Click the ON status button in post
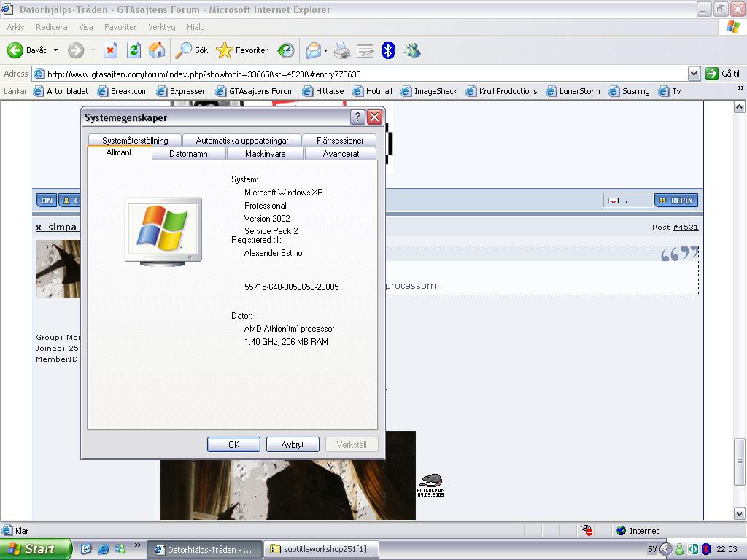The width and height of the screenshot is (747, 560). [46, 201]
